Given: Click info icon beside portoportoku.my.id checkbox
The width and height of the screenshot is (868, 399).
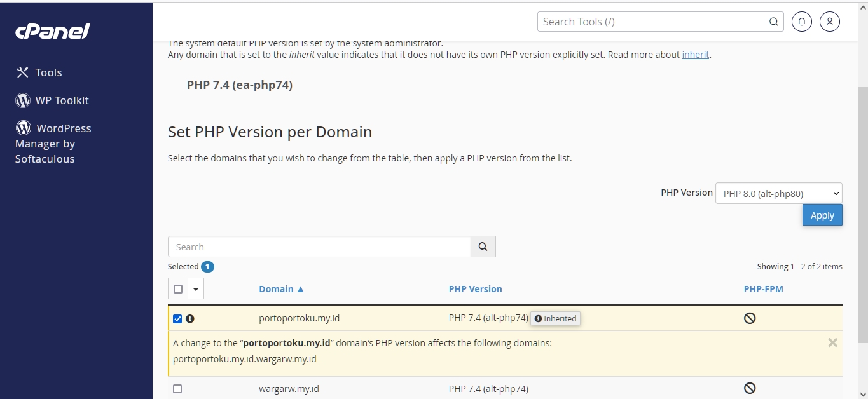Looking at the screenshot, I should 189,319.
